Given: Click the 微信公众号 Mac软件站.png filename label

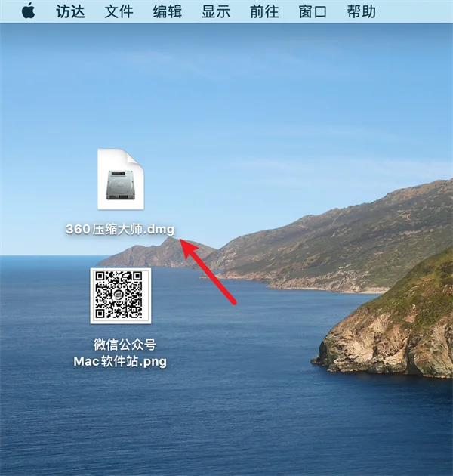Looking at the screenshot, I should point(121,353).
